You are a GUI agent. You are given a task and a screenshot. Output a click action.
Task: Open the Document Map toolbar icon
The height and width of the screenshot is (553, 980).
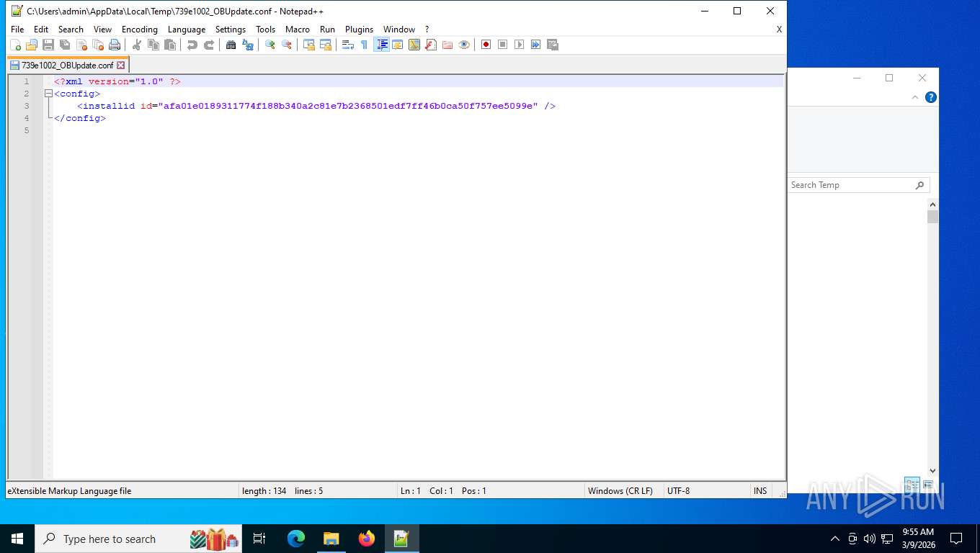click(x=414, y=45)
